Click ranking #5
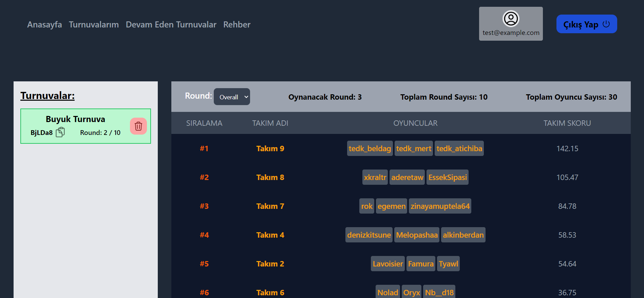The height and width of the screenshot is (298, 644). (204, 264)
